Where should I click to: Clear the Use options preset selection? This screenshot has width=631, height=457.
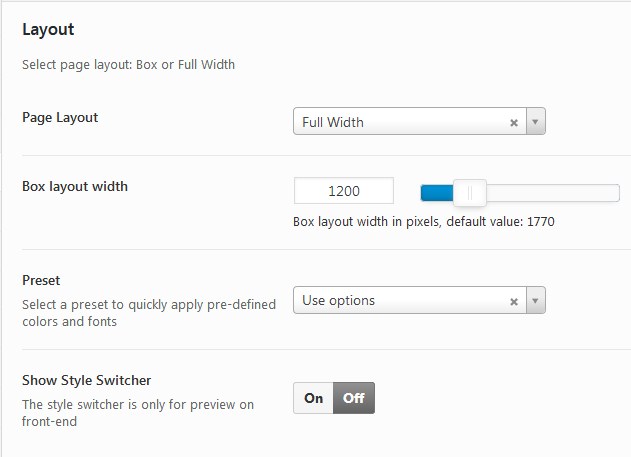[513, 302]
